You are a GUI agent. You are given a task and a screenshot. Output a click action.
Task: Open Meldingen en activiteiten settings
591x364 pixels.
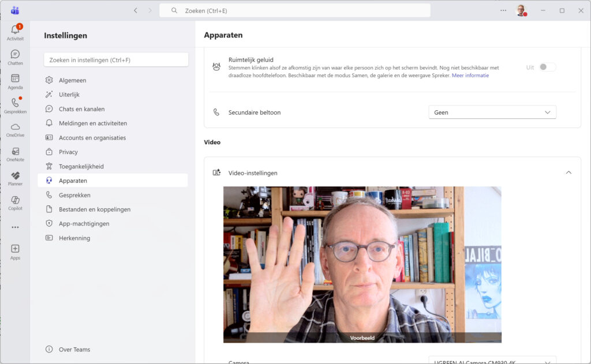coord(92,123)
